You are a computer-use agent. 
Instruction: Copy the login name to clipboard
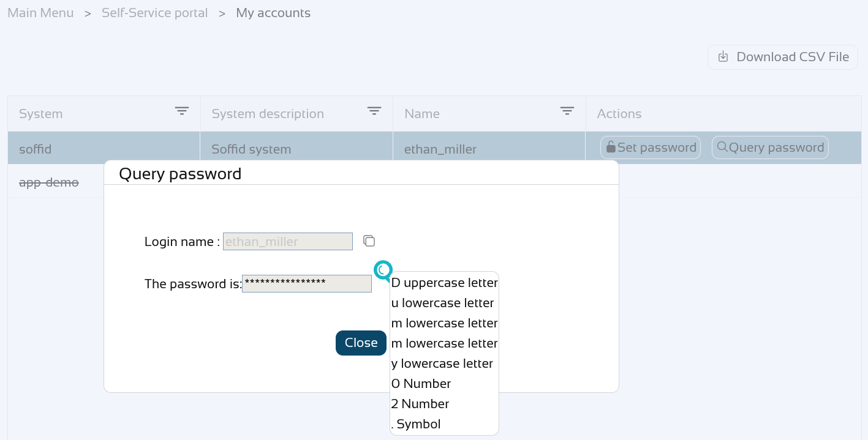click(x=369, y=241)
